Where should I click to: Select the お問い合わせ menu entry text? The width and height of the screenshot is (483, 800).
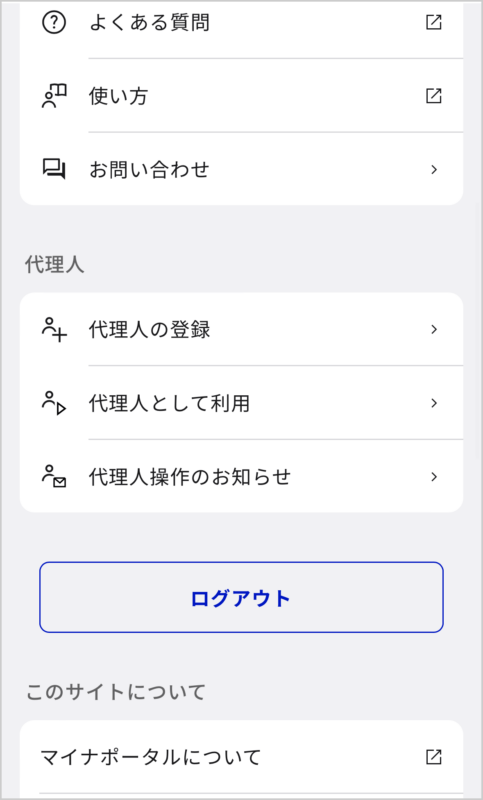click(x=149, y=169)
